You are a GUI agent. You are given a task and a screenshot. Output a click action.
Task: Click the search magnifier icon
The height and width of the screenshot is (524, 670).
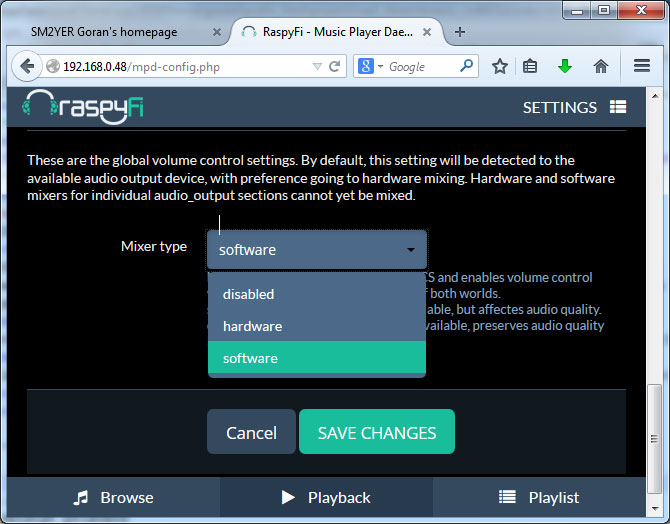467,67
